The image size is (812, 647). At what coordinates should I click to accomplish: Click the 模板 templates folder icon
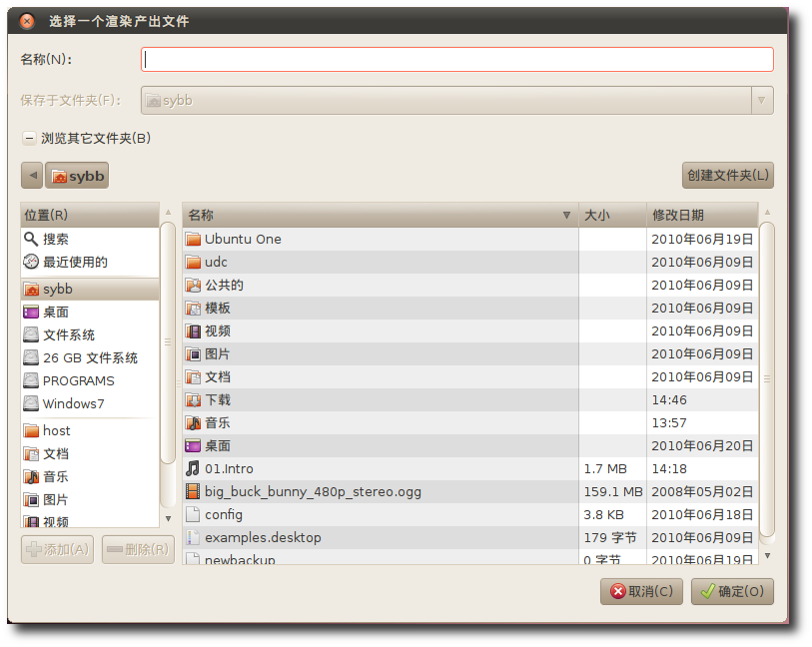(193, 308)
